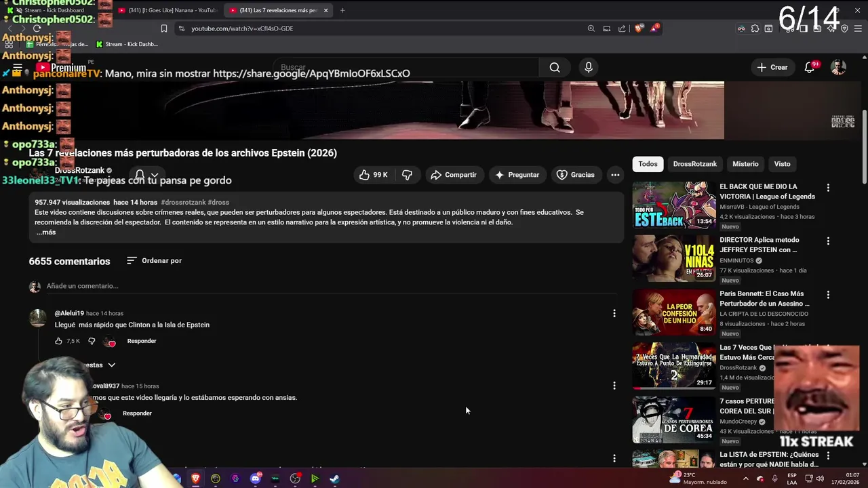868x488 pixels.
Task: Click the browser share page icon
Action: click(x=622, y=28)
